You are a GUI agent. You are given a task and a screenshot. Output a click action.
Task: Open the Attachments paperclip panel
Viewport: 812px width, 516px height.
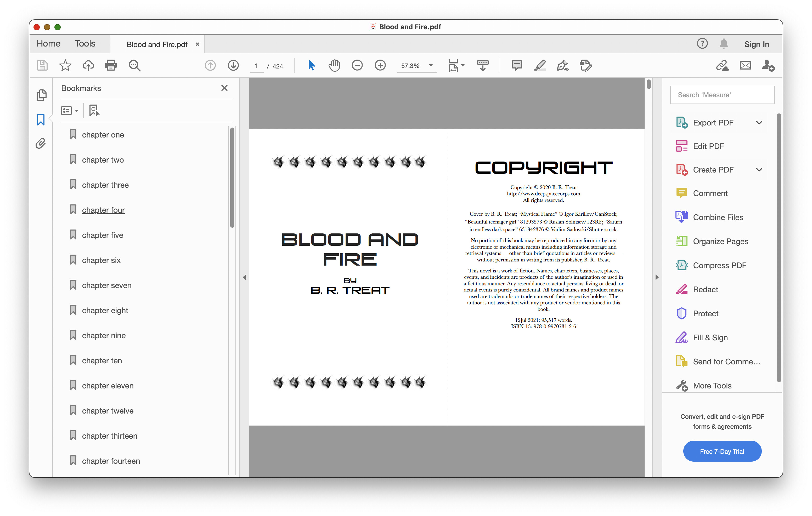click(x=41, y=144)
